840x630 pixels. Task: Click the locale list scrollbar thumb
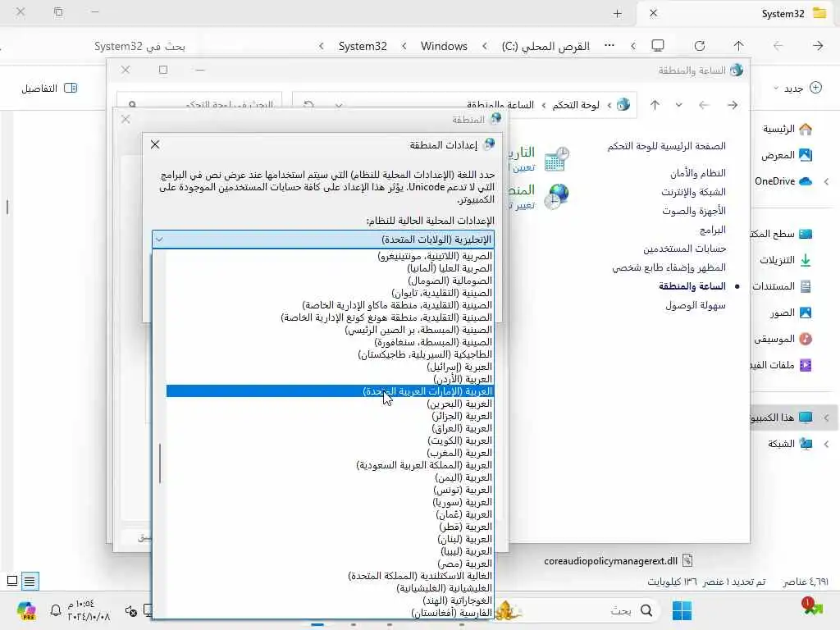pyautogui.click(x=160, y=463)
